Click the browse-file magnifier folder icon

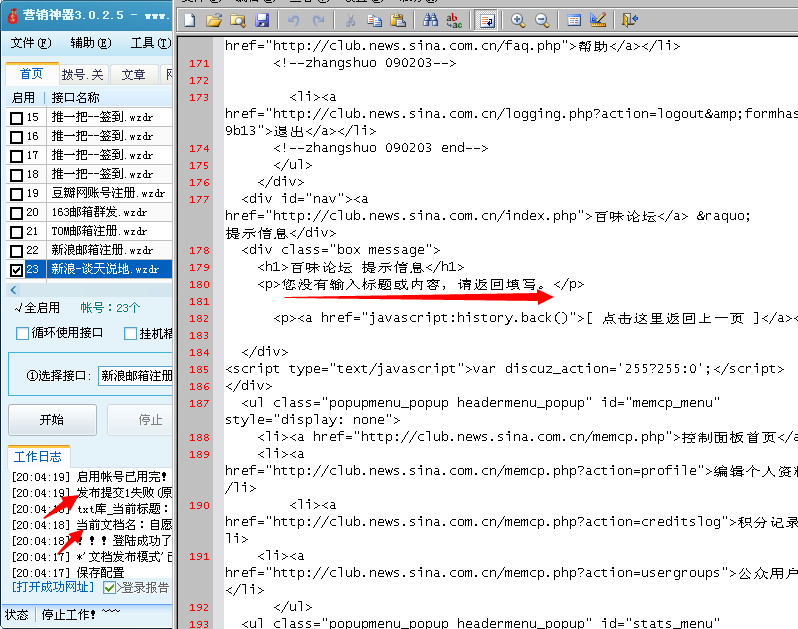[238, 20]
